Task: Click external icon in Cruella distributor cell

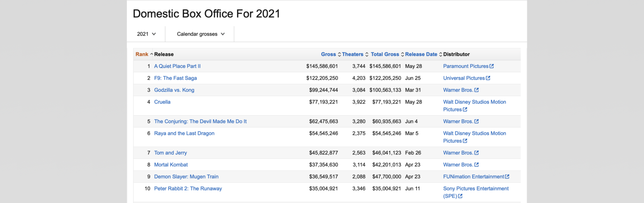Action: tap(465, 110)
